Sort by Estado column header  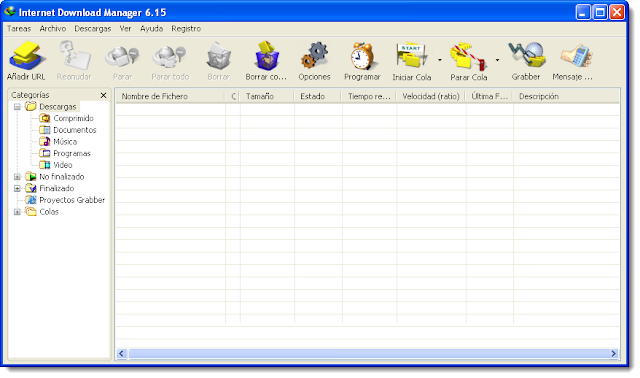[x=318, y=96]
